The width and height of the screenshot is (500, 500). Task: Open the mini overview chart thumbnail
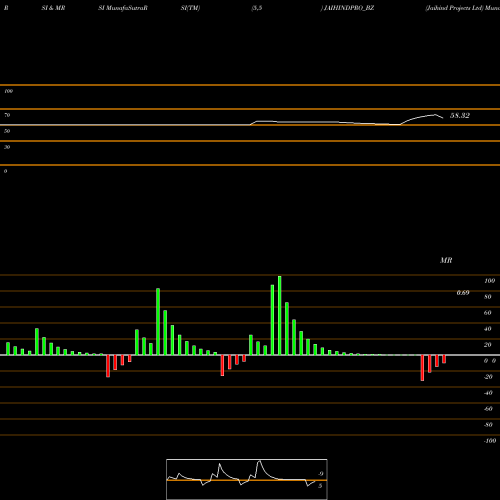coord(247,479)
